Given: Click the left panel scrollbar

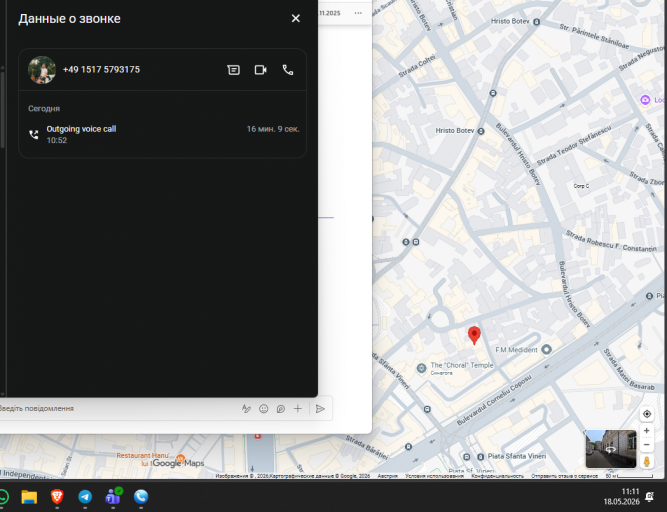Looking at the screenshot, I should pos(2,111).
